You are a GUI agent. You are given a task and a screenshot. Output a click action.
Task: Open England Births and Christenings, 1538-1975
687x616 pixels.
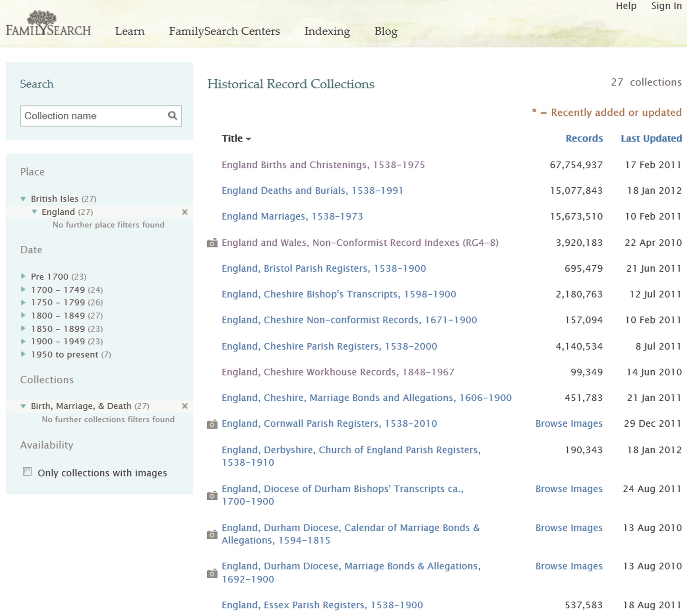323,165
